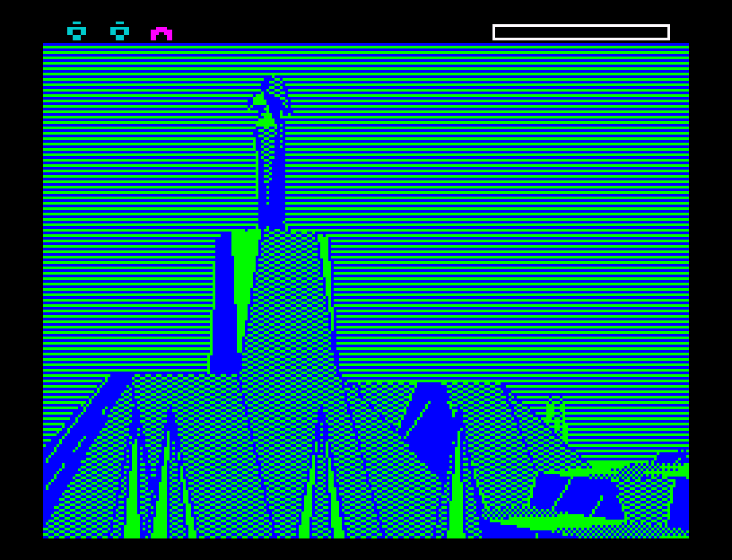Select the second cyan life icon

(120, 31)
